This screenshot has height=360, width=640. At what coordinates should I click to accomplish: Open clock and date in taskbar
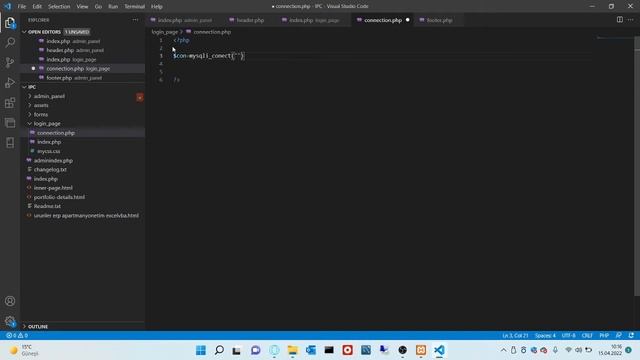pos(610,350)
